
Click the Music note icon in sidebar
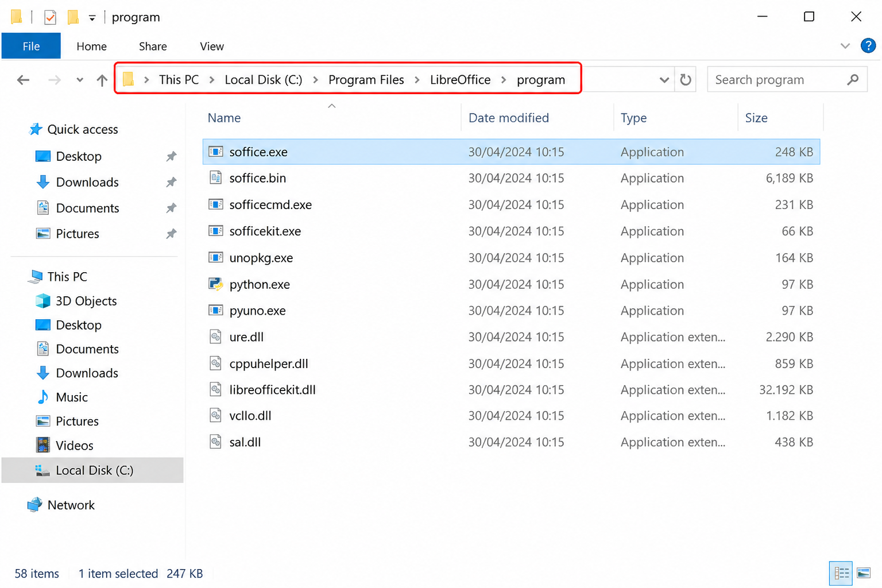coord(43,397)
